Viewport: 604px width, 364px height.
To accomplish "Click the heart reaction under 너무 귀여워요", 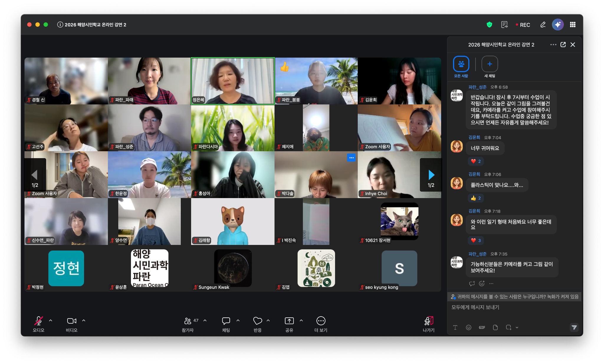I will pyautogui.click(x=476, y=161).
